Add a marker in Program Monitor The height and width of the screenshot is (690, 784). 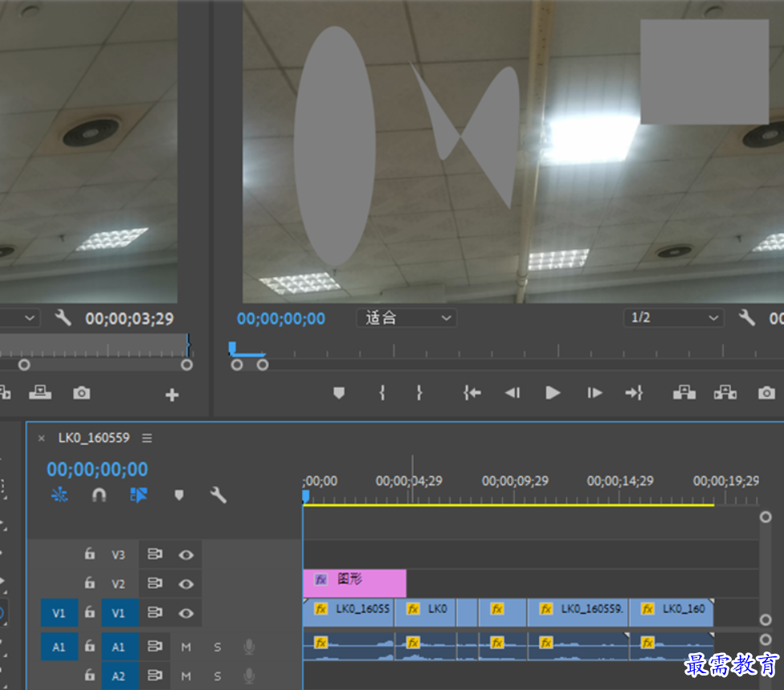coord(338,393)
